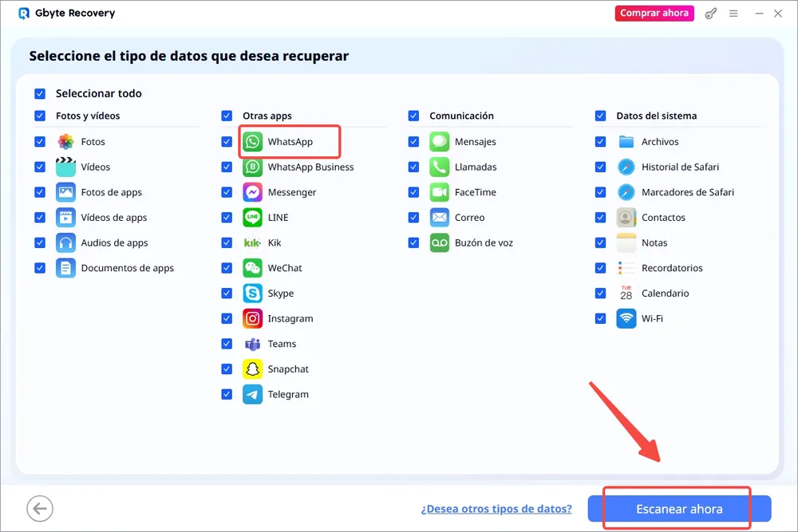Viewport: 798px width, 532px height.
Task: Click the Notas icon
Action: tap(626, 242)
